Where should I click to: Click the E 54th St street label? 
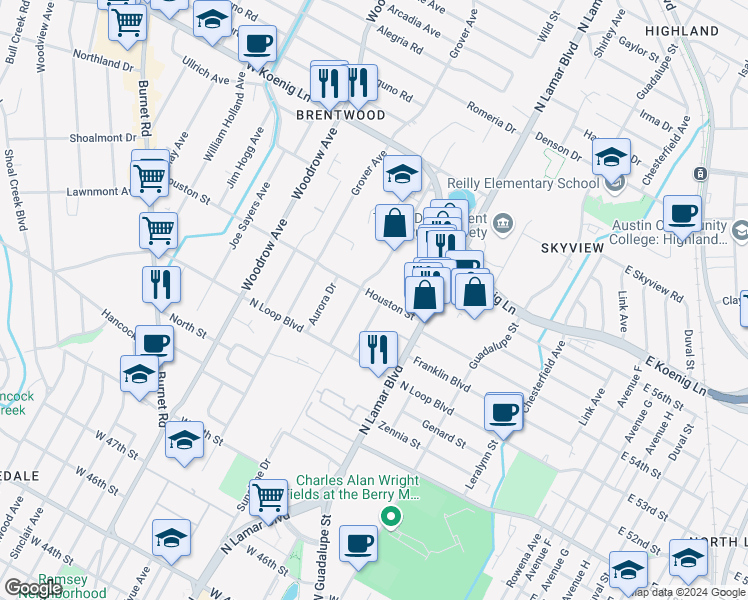point(641,465)
